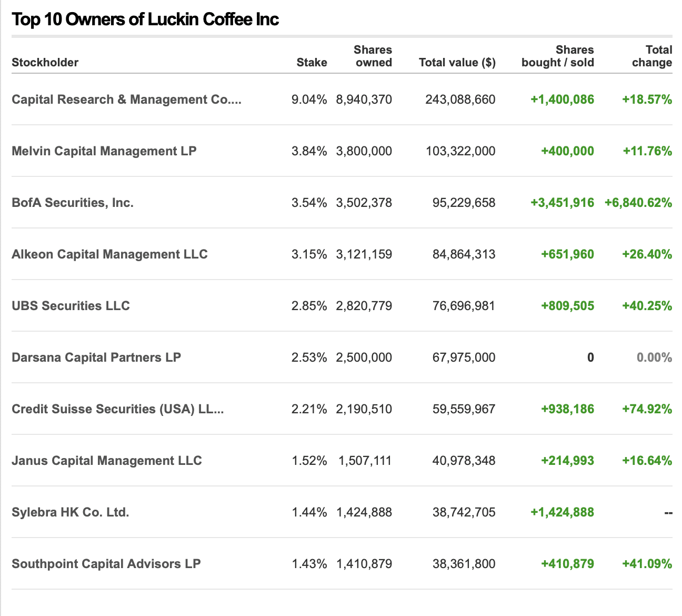Select total value 84,864,313
The height and width of the screenshot is (616, 682).
point(464,254)
